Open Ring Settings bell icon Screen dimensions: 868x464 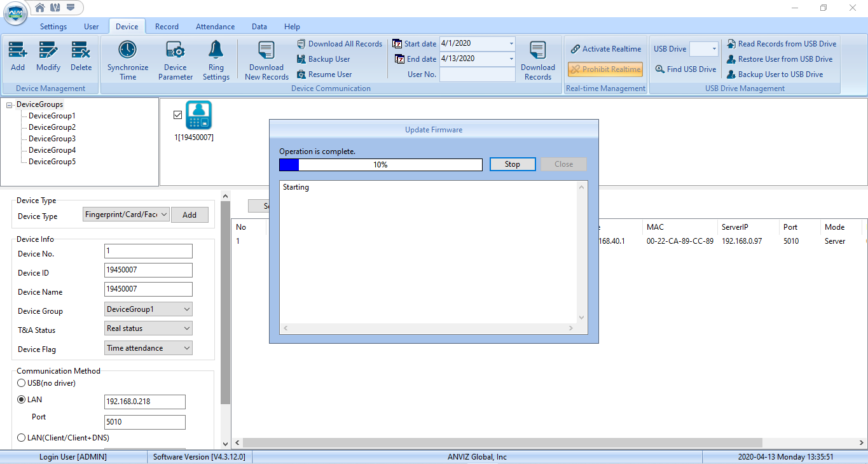pyautogui.click(x=216, y=50)
